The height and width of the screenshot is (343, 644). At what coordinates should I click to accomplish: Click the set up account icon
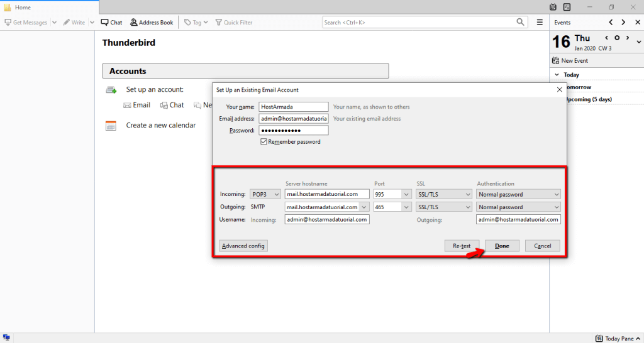point(111,89)
